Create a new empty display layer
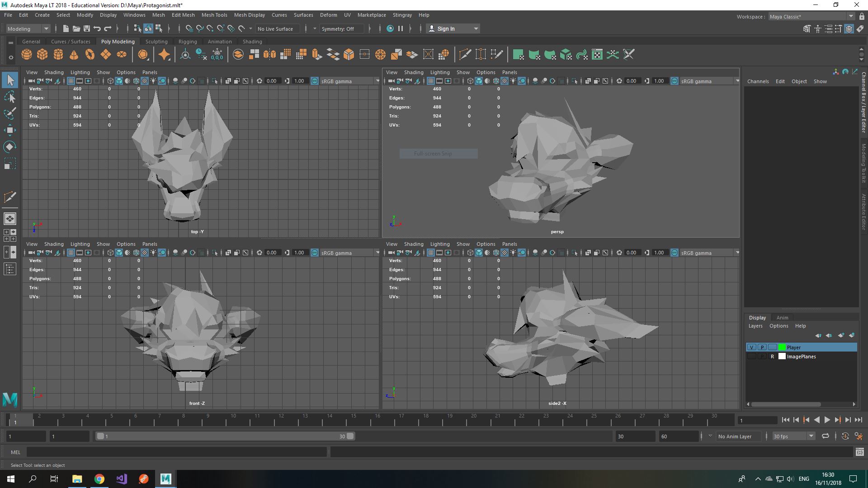The height and width of the screenshot is (488, 868). click(x=841, y=335)
